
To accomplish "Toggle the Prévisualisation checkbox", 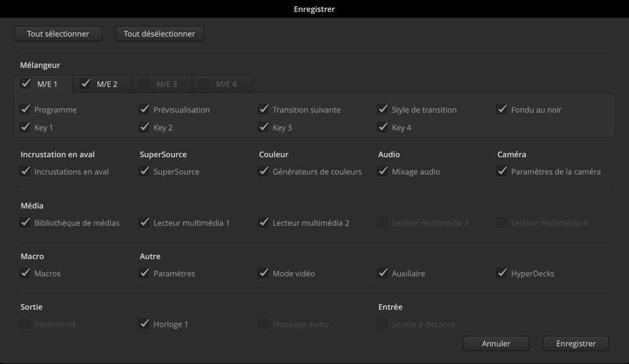I will pos(145,110).
